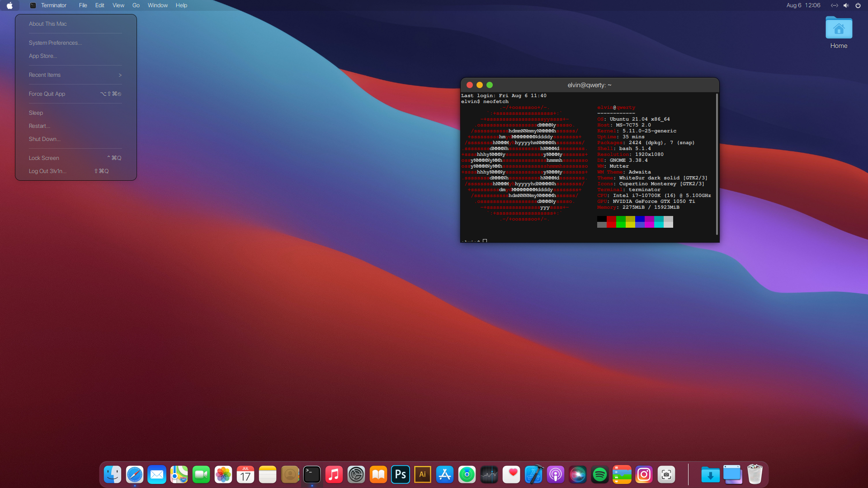Open the File menu
The height and width of the screenshot is (488, 868).
click(x=83, y=5)
